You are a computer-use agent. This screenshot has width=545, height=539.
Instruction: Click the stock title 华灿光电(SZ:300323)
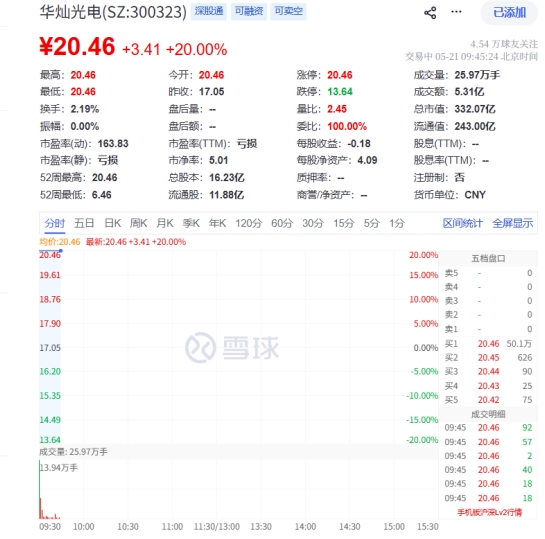click(113, 12)
